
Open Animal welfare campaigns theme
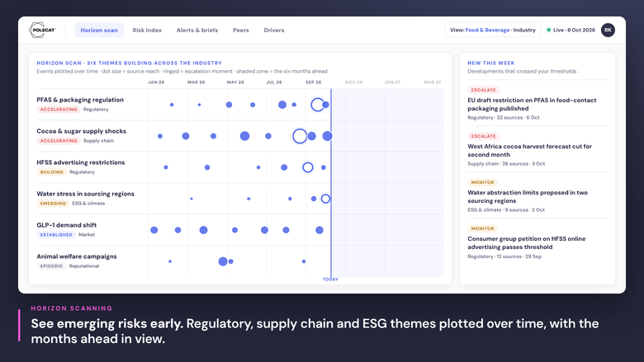coord(77,256)
